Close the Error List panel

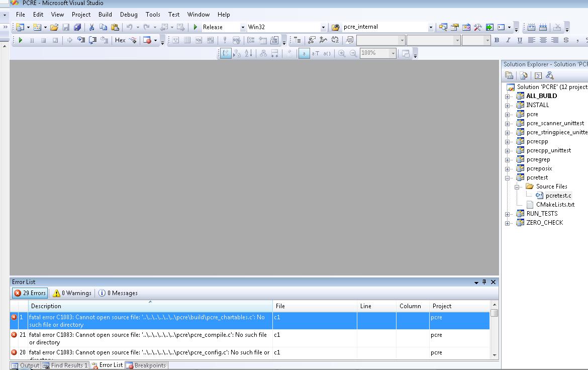point(493,282)
